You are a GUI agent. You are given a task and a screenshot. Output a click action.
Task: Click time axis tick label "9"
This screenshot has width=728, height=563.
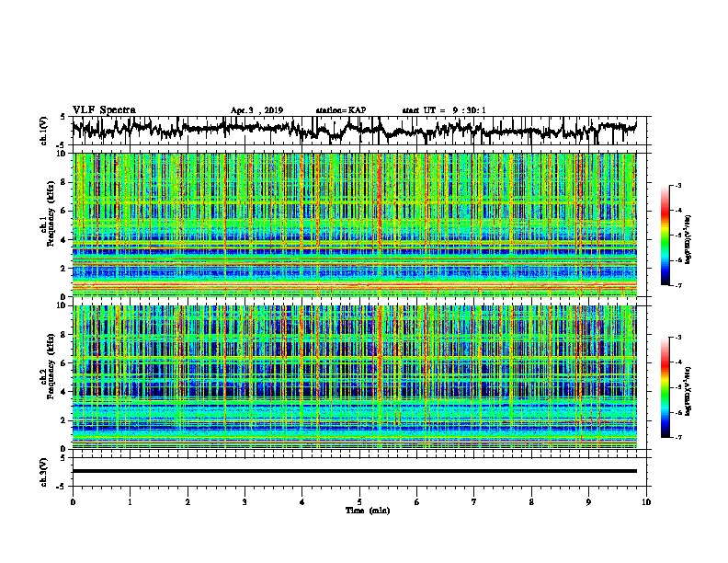click(x=588, y=502)
